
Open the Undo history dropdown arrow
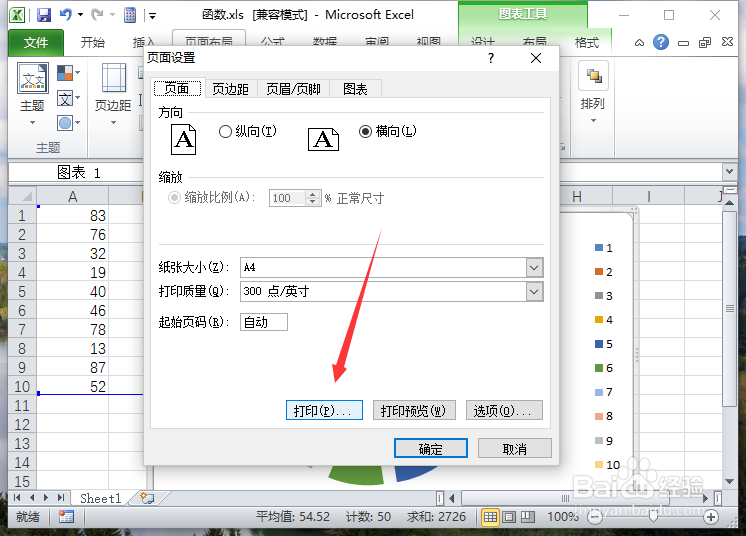[80, 15]
